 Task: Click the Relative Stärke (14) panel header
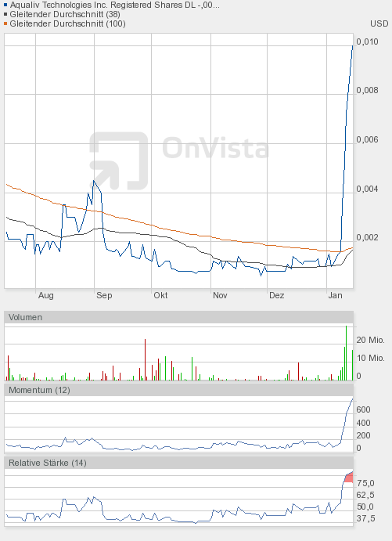click(178, 463)
